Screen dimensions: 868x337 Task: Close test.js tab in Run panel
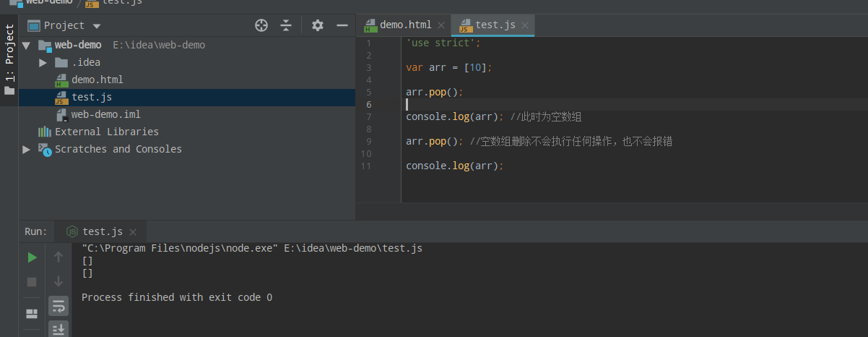coord(132,232)
